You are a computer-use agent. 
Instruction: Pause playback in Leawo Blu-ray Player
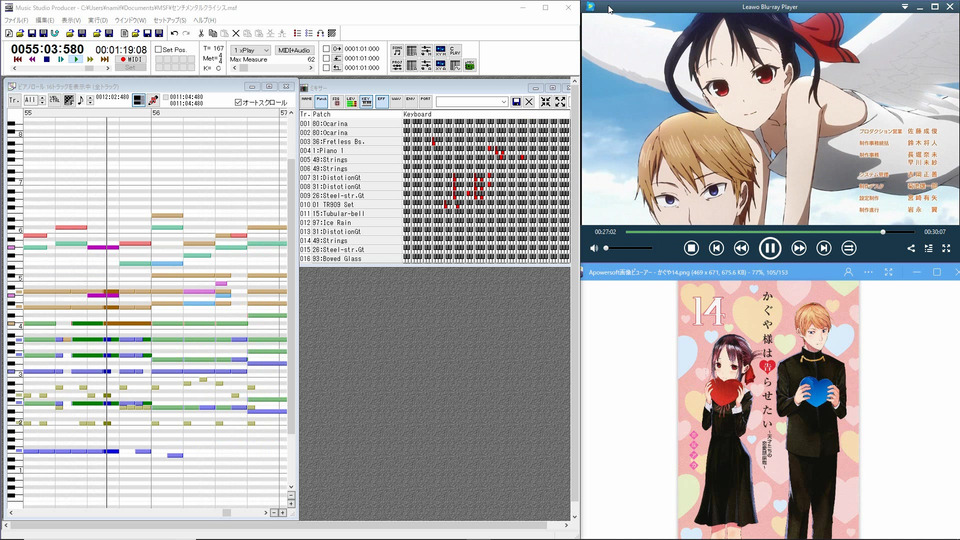pyautogui.click(x=770, y=248)
